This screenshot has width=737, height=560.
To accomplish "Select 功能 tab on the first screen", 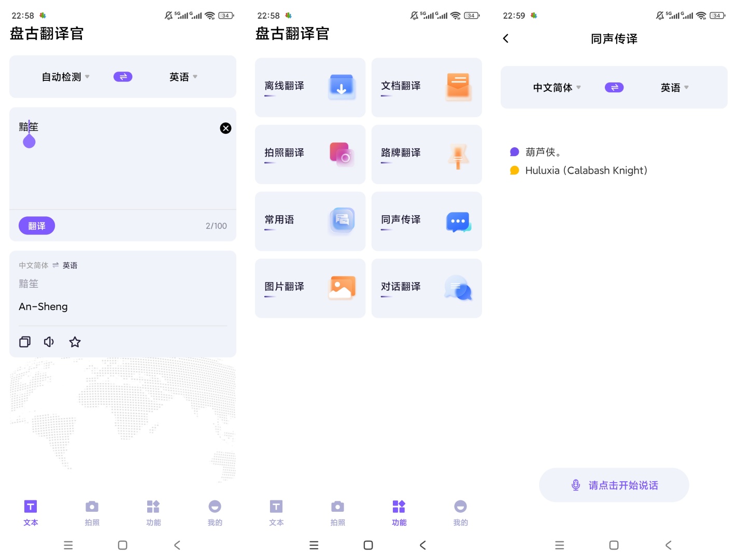I will coord(153,513).
